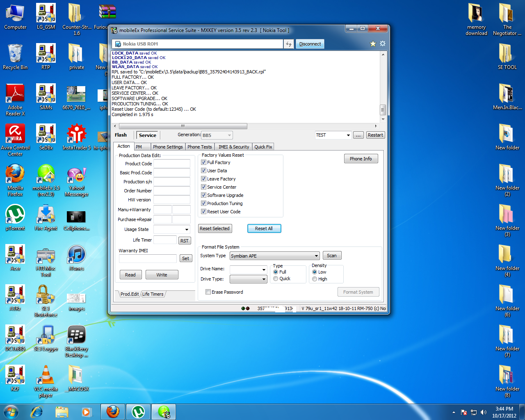Click the connection switch arrows icon
Screen dimensions: 525x420
click(x=289, y=44)
